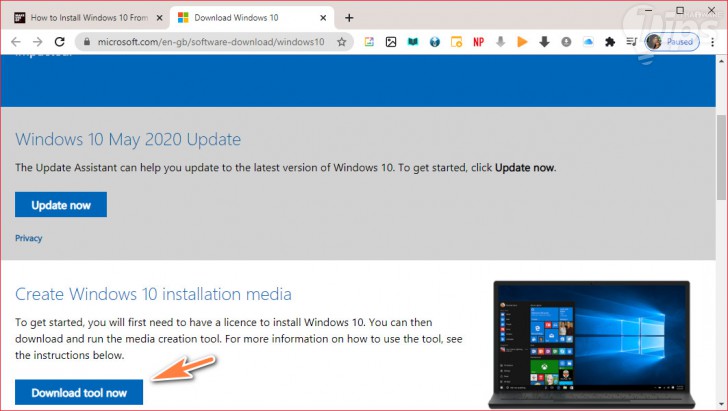Open the Extensions puzzle-piece menu
The height and width of the screenshot is (411, 728).
click(610, 42)
